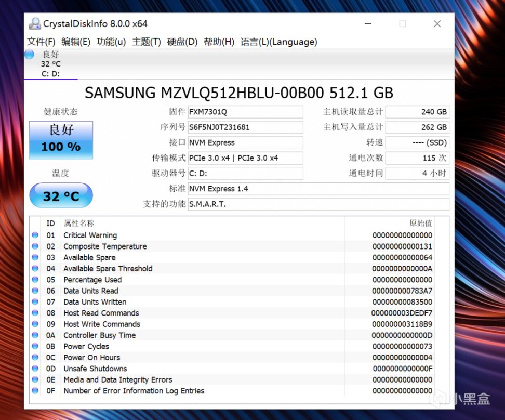The width and height of the screenshot is (505, 420).
Task: Click the CrystalDiskInfo app icon in the title bar
Action: 35,24
